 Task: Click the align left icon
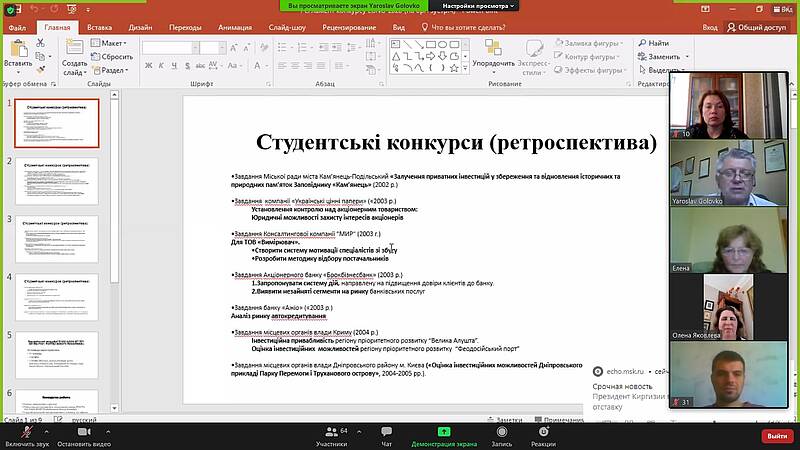click(282, 65)
